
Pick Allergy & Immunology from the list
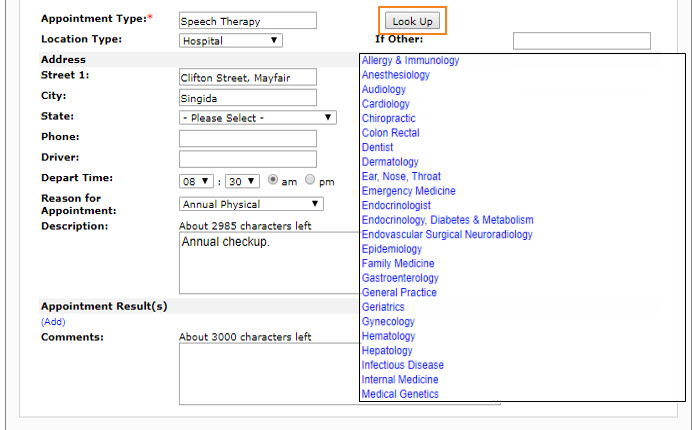pos(411,60)
